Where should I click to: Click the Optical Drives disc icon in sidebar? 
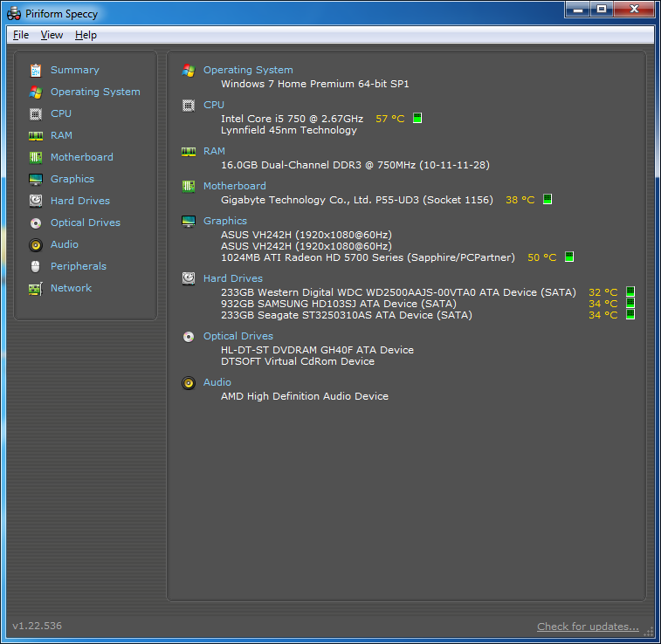coord(36,223)
